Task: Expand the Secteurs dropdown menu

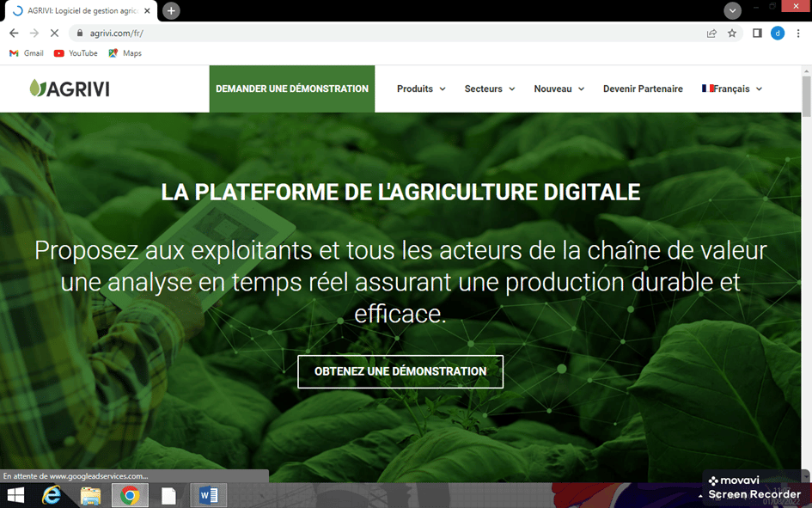Action: 490,89
